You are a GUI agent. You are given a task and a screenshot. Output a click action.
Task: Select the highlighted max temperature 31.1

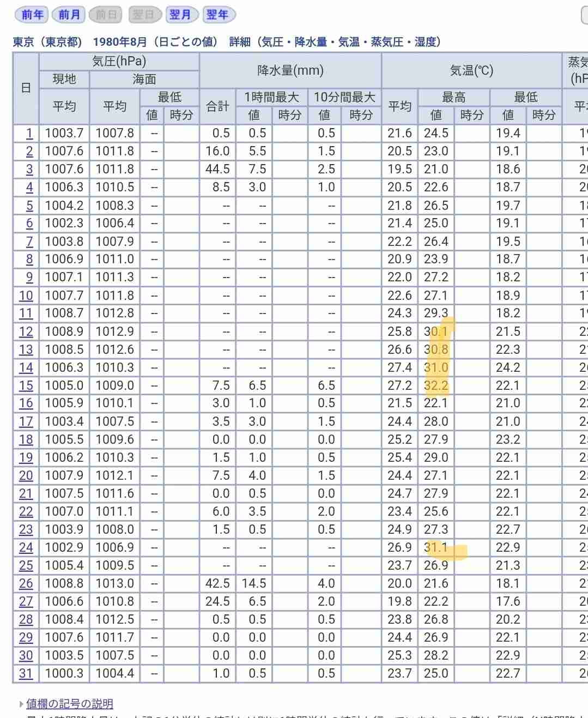(x=436, y=547)
